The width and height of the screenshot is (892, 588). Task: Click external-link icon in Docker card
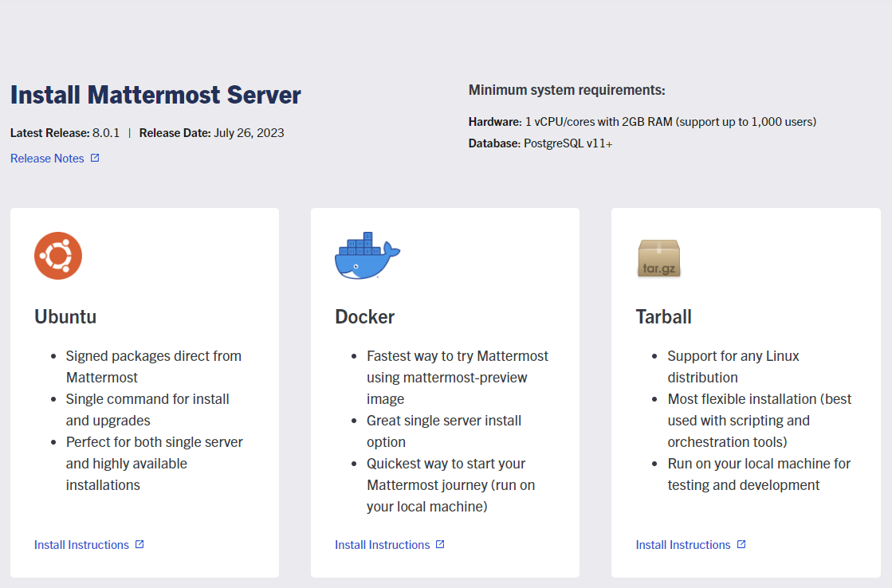tap(440, 544)
